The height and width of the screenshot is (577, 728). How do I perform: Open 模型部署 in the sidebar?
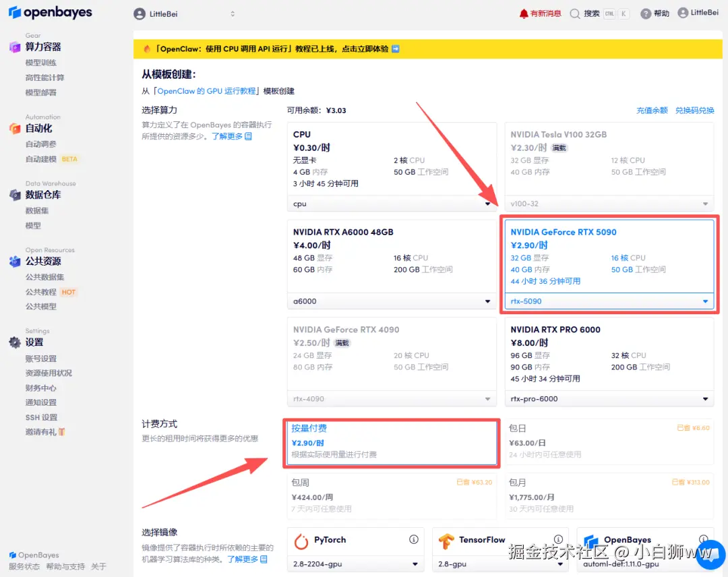click(x=41, y=92)
